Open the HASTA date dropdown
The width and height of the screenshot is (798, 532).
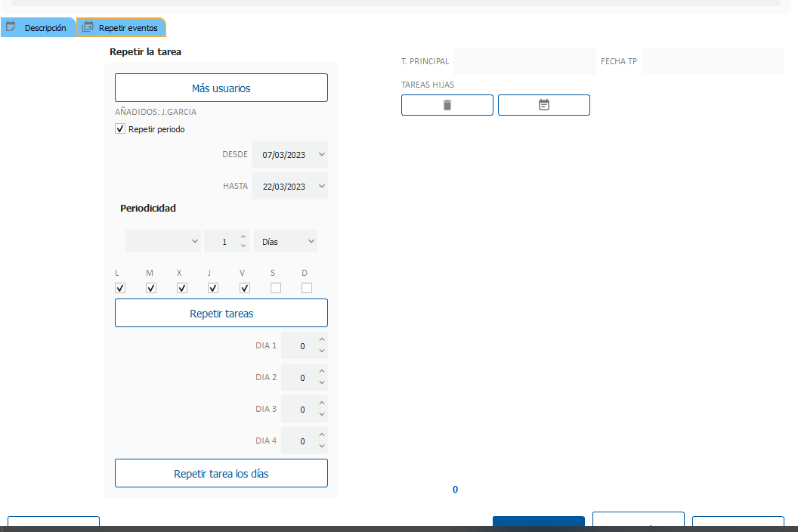(322, 186)
